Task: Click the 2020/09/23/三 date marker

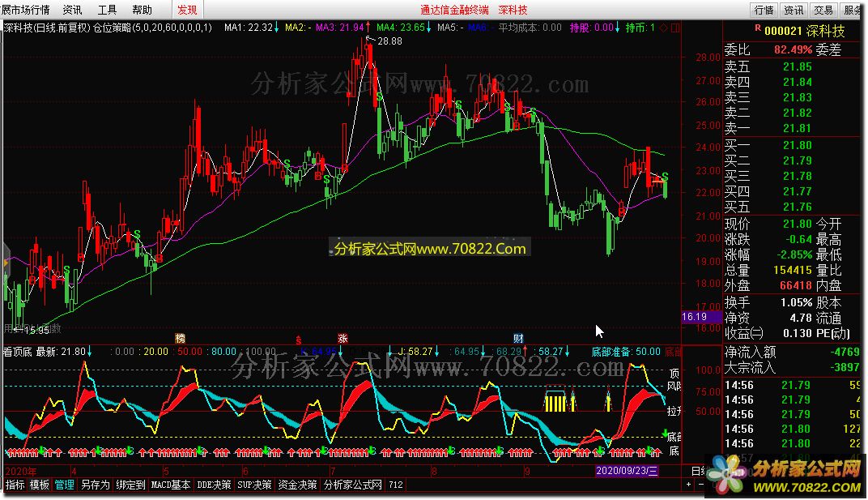Action: 627,471
